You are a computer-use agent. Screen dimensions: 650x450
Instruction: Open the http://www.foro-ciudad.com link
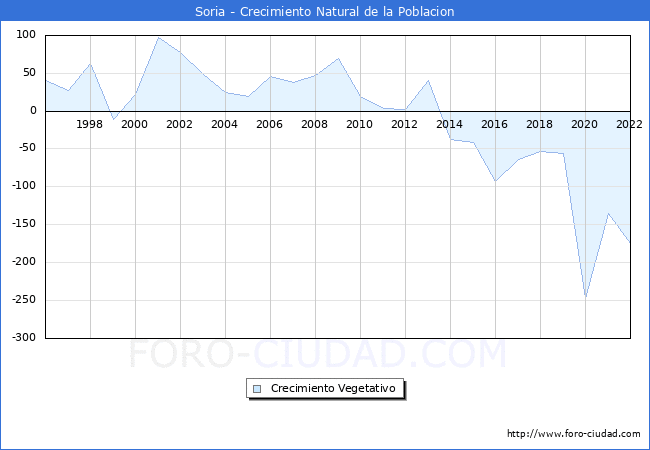(x=574, y=433)
